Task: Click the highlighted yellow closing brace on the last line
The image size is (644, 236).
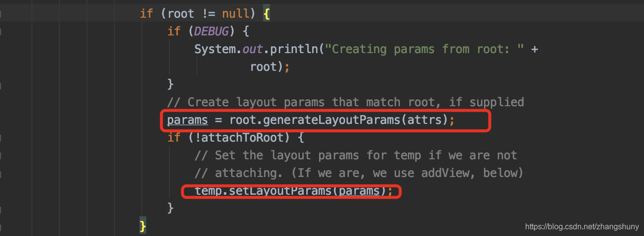Action: tap(143, 226)
